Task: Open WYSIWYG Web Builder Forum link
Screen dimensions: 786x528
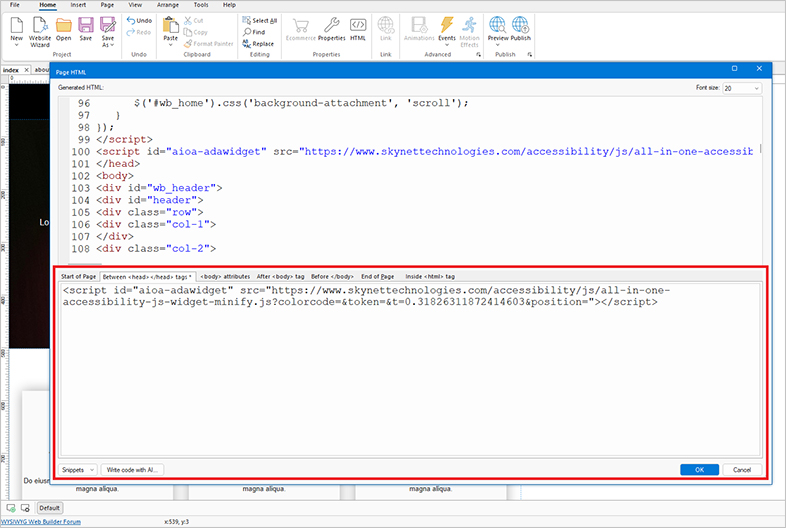Action: click(41, 521)
